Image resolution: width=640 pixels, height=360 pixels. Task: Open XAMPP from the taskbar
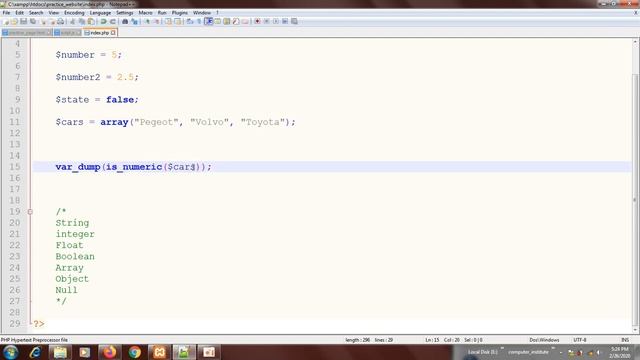coord(159,352)
